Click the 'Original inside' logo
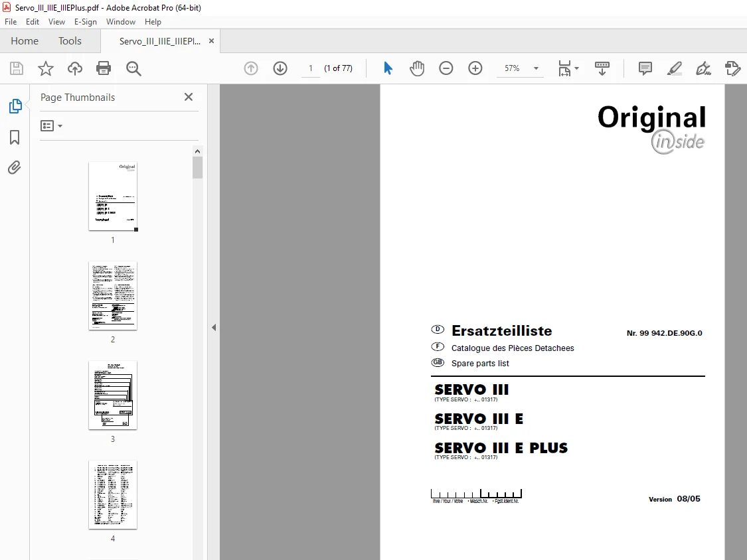Viewport: 747px width, 560px height. tap(652, 129)
